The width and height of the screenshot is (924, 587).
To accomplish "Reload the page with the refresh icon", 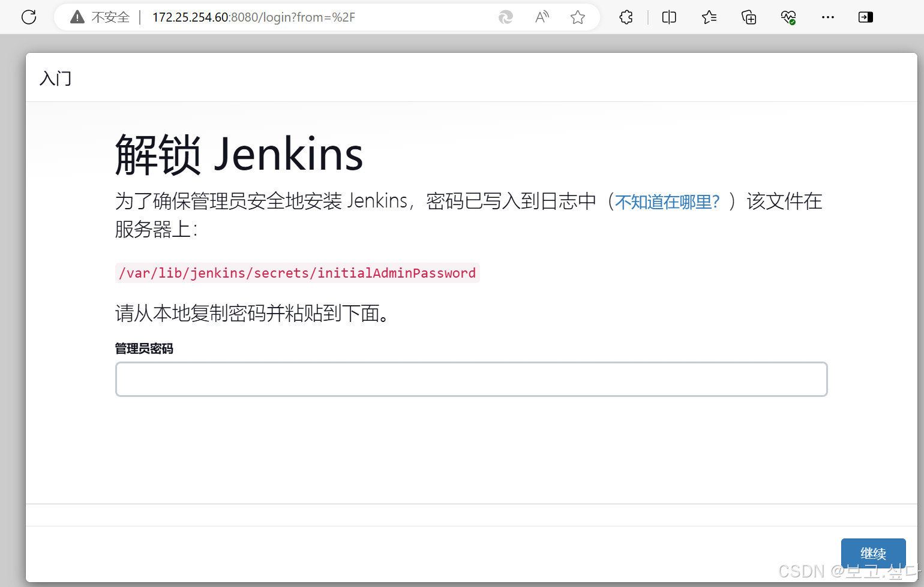I will [x=29, y=17].
